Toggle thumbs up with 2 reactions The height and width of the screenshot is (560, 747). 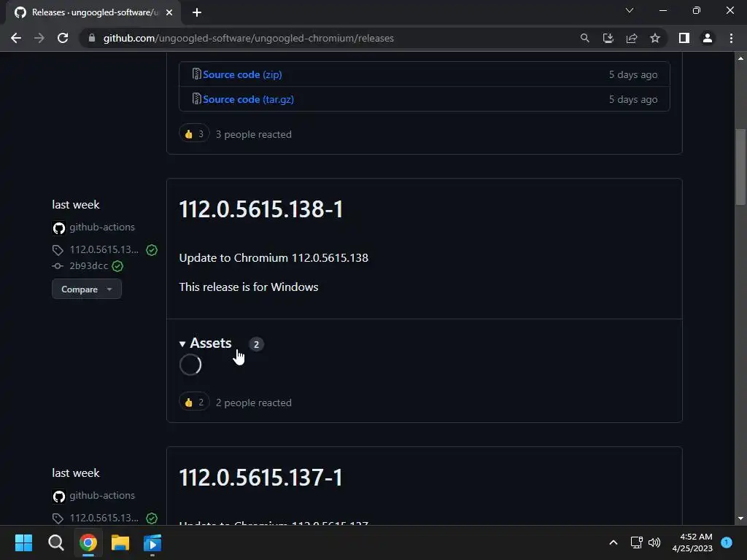pyautogui.click(x=194, y=402)
